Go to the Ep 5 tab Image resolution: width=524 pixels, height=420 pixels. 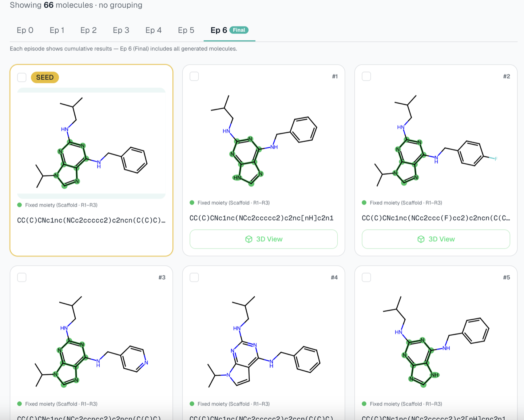186,30
